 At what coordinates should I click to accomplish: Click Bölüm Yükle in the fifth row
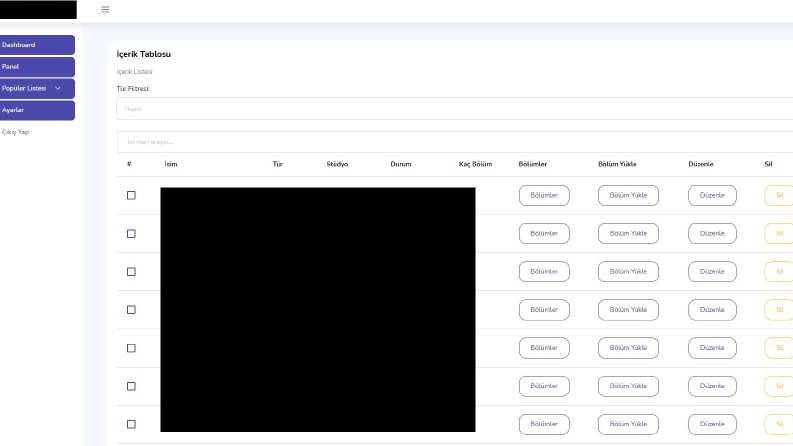tap(628, 348)
